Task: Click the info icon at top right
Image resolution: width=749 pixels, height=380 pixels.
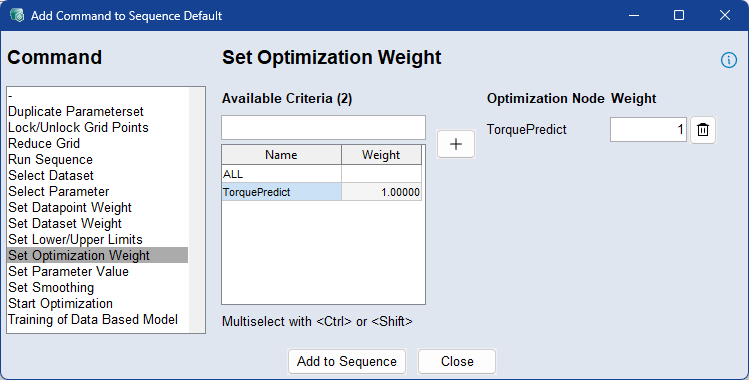Action: pyautogui.click(x=728, y=60)
